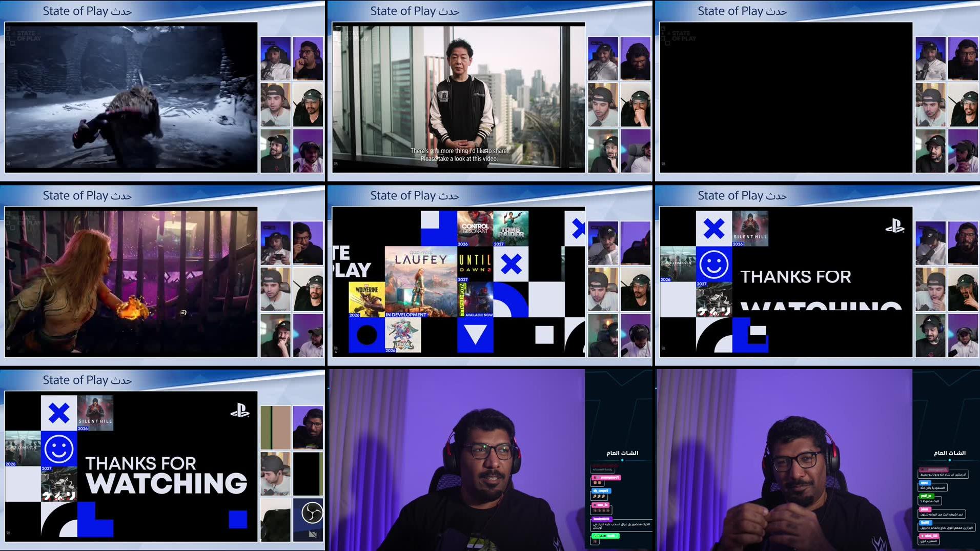Click the smiley face tile in the cut-off WATCHING frame
This screenshot has width=980, height=551.
tap(714, 264)
